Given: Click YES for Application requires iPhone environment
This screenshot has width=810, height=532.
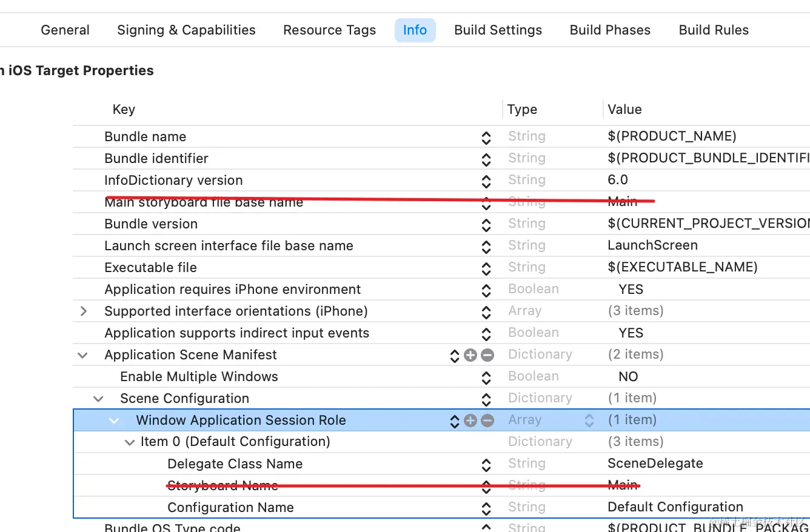Looking at the screenshot, I should (x=631, y=290).
